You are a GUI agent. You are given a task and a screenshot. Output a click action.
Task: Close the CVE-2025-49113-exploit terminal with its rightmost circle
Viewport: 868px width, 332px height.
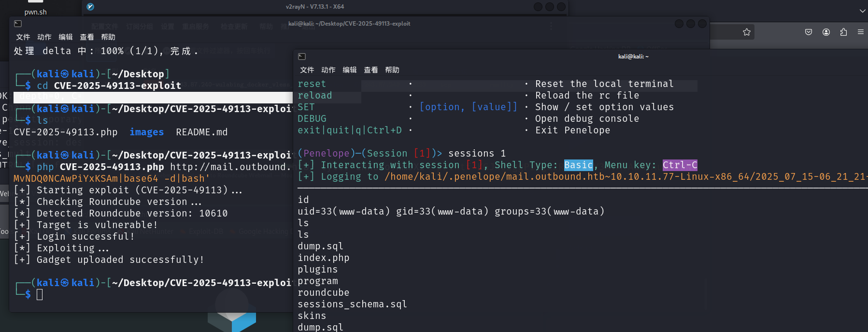(702, 24)
